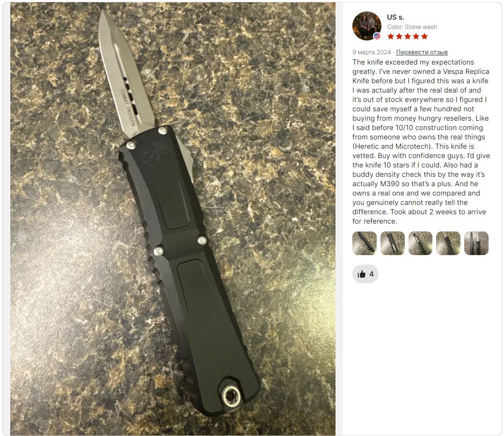
Task: Click the fifth red rating star
Action: click(x=424, y=36)
